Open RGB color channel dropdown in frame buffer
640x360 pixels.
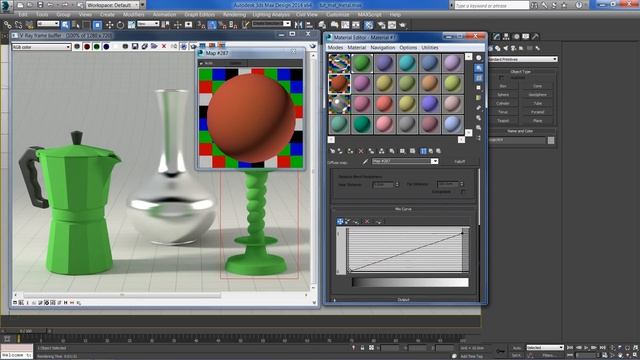(41, 47)
